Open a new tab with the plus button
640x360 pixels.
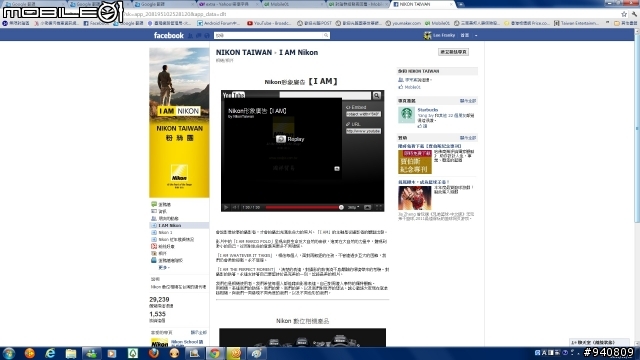[x=461, y=4]
